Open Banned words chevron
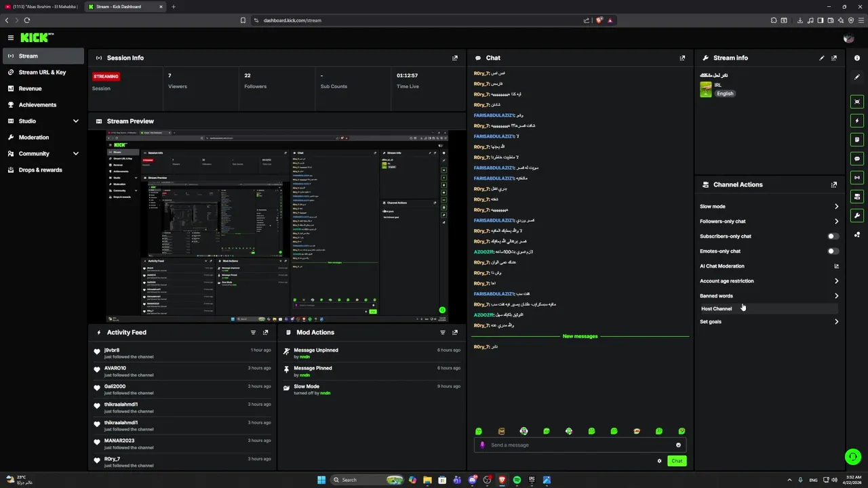868x488 pixels. click(x=836, y=296)
